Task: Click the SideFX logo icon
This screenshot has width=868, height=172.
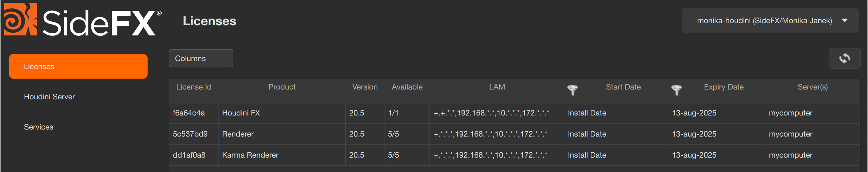Action: [20, 19]
